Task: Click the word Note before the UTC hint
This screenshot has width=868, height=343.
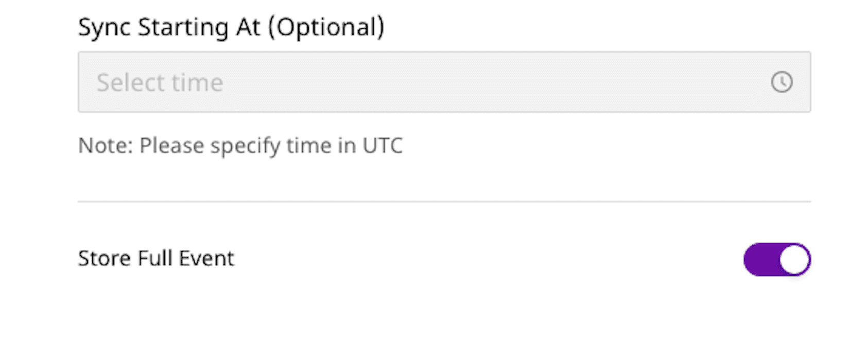Action: [x=105, y=146]
